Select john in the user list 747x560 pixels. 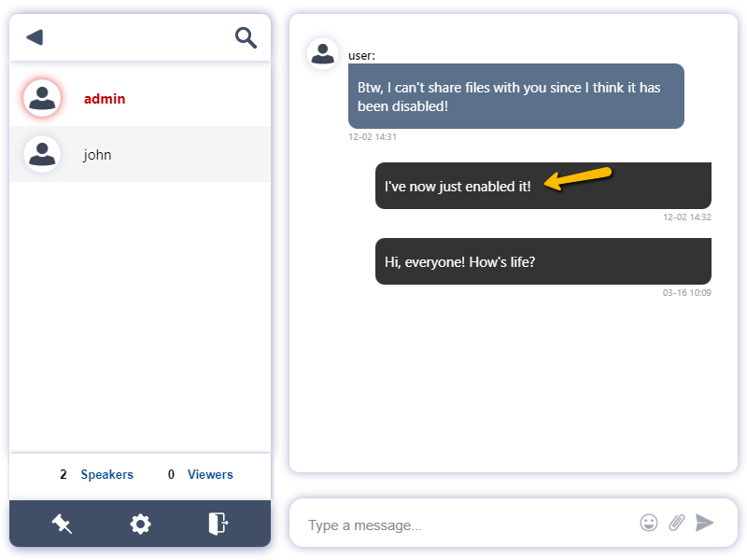click(97, 155)
